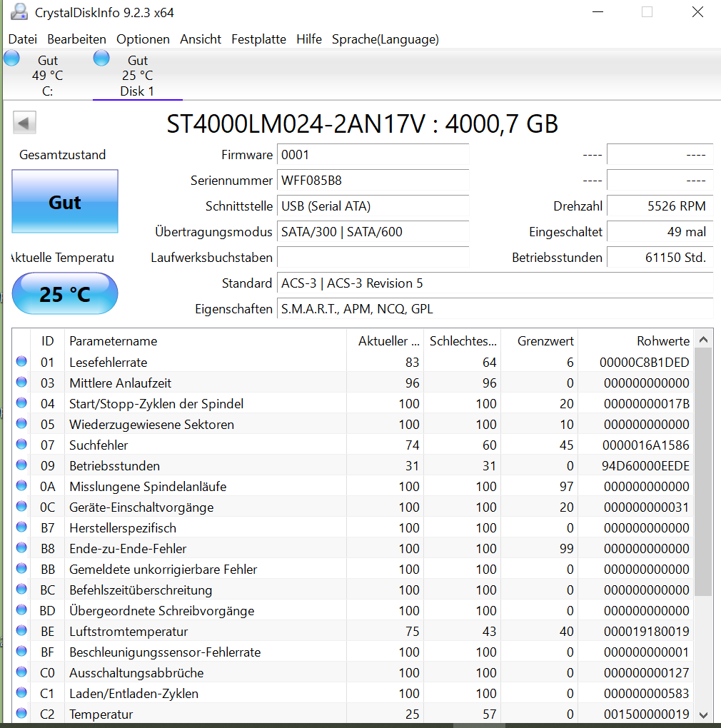Click the 25 °C temperature indicator
Image resolution: width=721 pixels, height=728 pixels.
click(64, 293)
